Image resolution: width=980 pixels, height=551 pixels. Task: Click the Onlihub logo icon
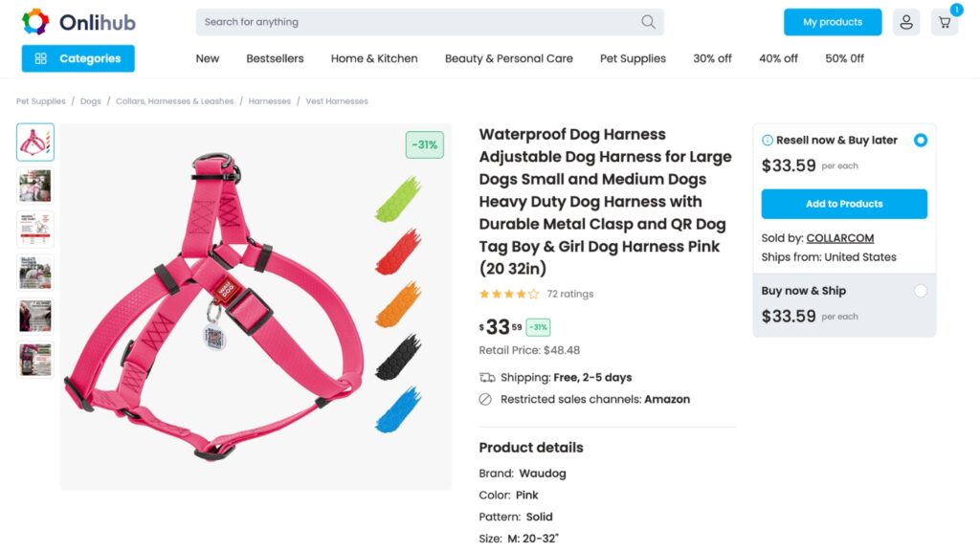[35, 22]
